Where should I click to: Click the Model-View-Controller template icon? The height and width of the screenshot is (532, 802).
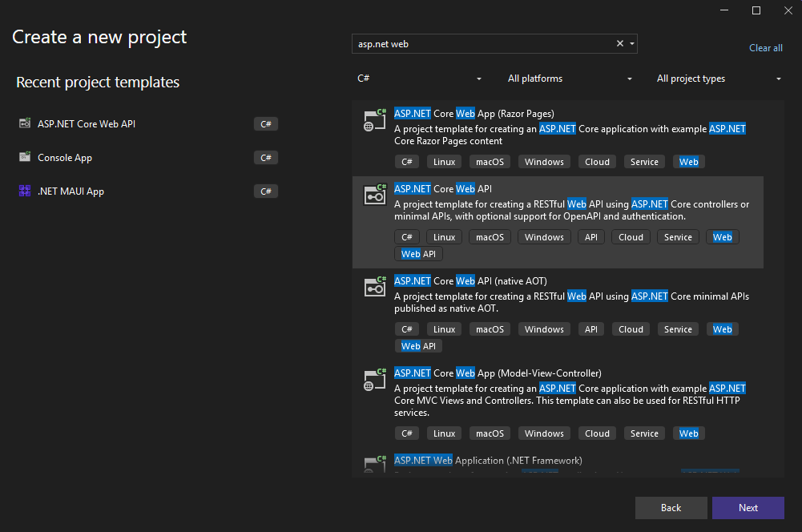tap(375, 380)
